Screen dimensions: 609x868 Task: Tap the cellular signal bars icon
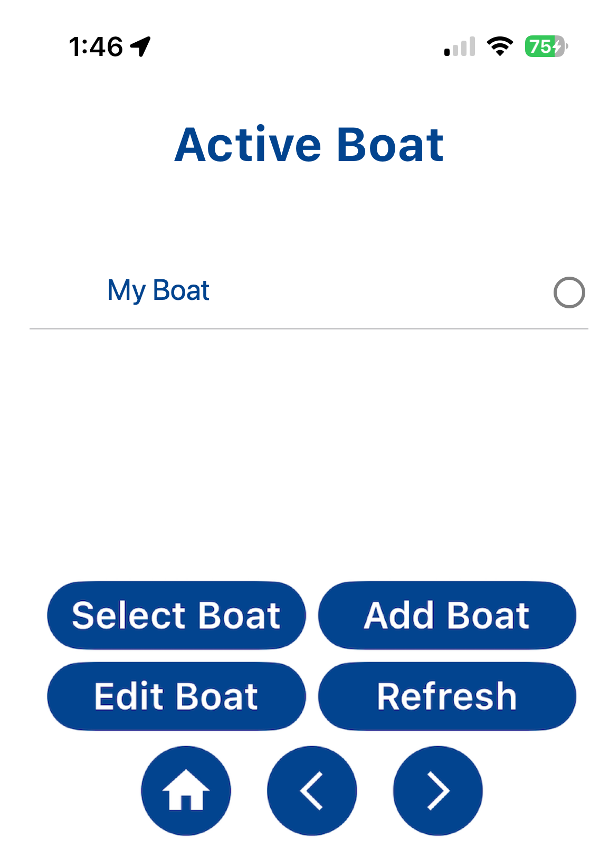(460, 46)
